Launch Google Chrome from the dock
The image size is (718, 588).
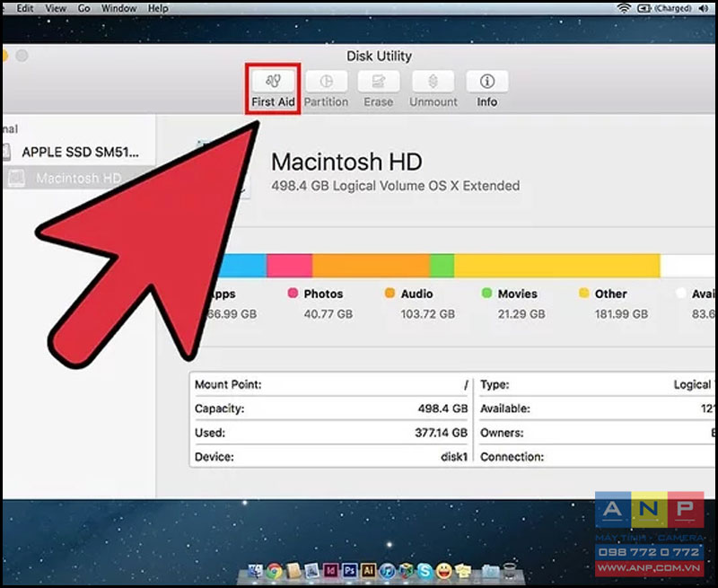(x=275, y=571)
